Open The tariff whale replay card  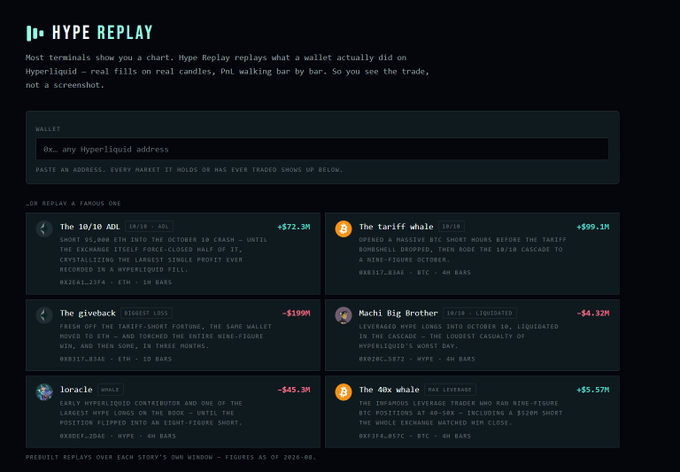coord(472,254)
